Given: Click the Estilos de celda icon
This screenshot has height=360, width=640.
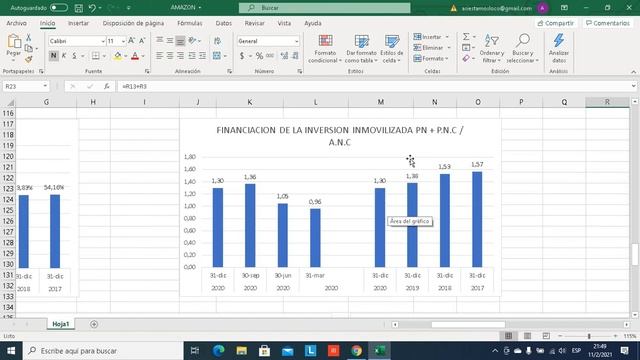Looking at the screenshot, I should click(392, 42).
